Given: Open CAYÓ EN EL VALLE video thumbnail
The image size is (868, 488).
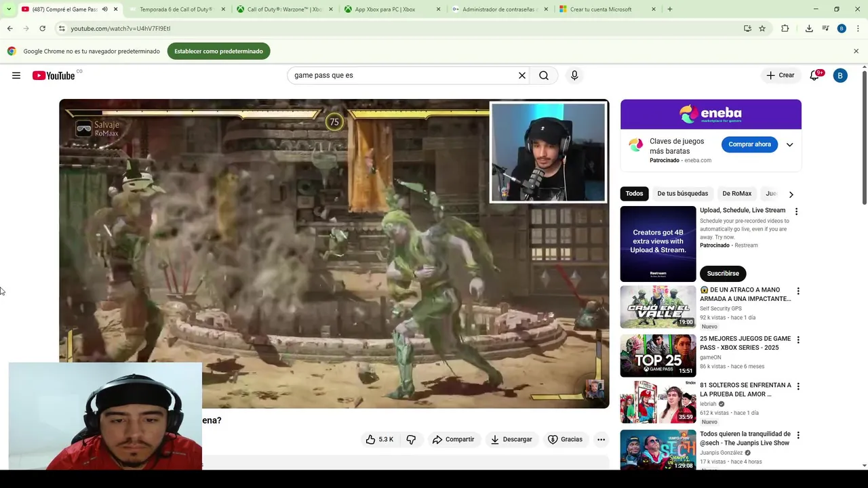Looking at the screenshot, I should 658,307.
